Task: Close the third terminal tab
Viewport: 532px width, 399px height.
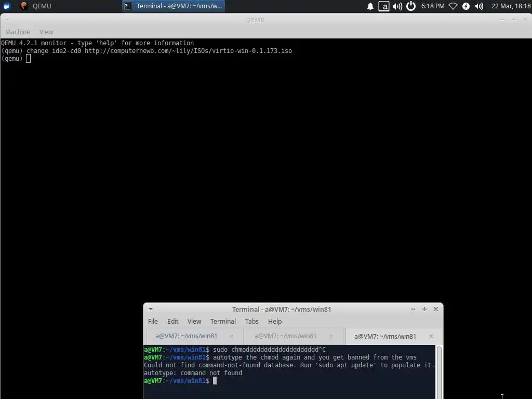Action: click(x=431, y=336)
